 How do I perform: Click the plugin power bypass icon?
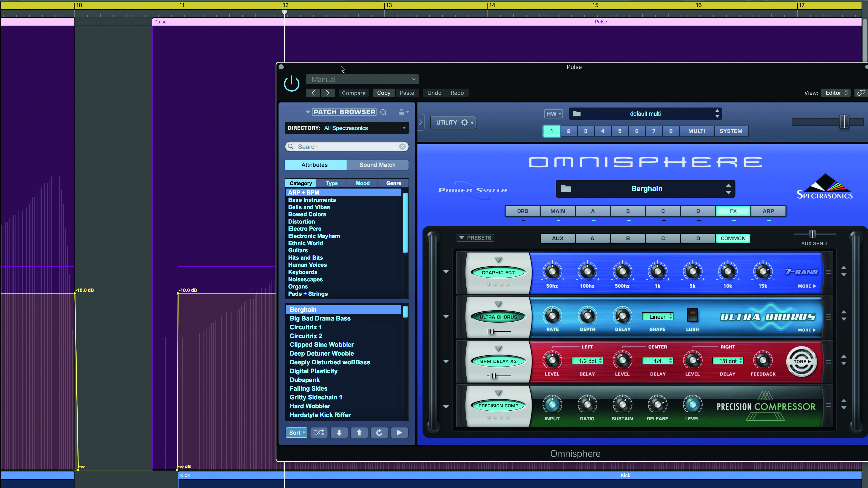pos(291,84)
